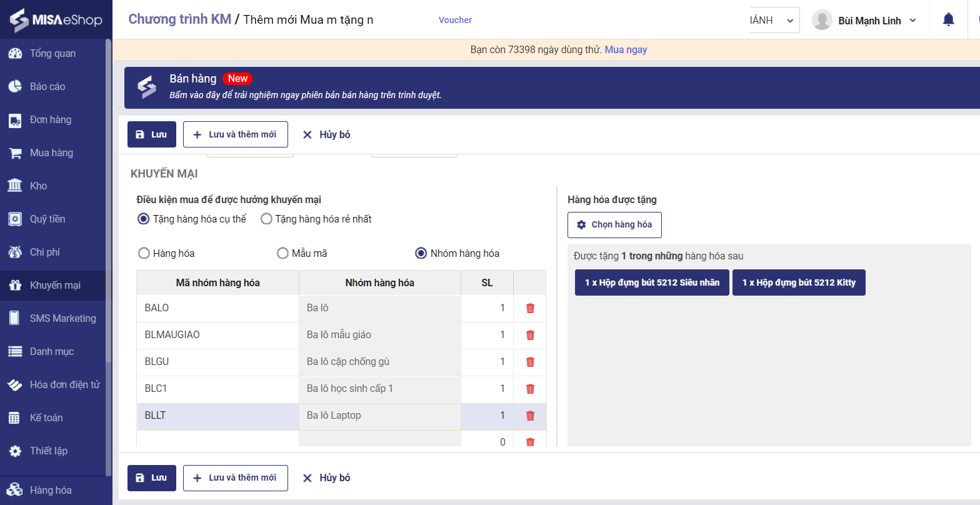This screenshot has height=505, width=980.
Task: Click the SL column header
Action: (487, 282)
